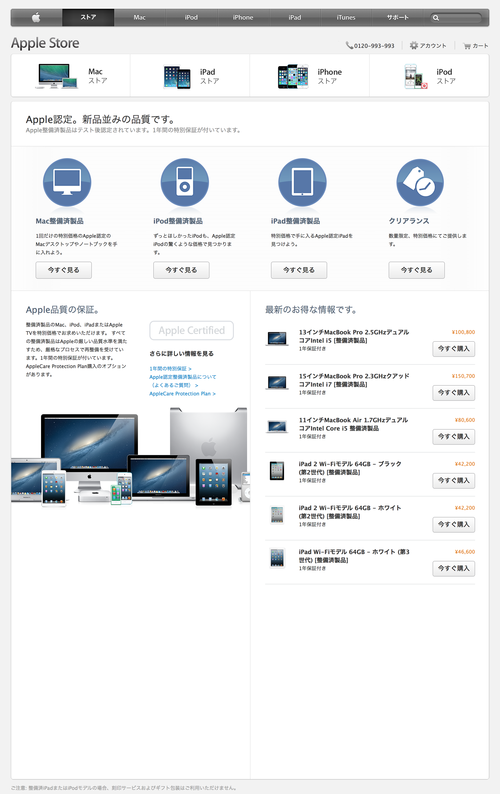Image resolution: width=500 pixels, height=794 pixels.
Task: Click the Apple Store heading
Action: 45,43
